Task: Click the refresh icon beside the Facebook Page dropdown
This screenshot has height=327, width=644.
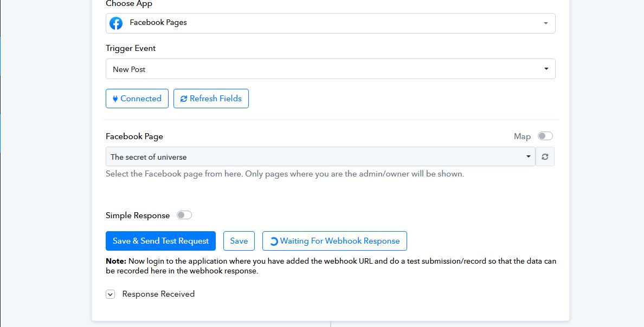Action: coord(545,156)
